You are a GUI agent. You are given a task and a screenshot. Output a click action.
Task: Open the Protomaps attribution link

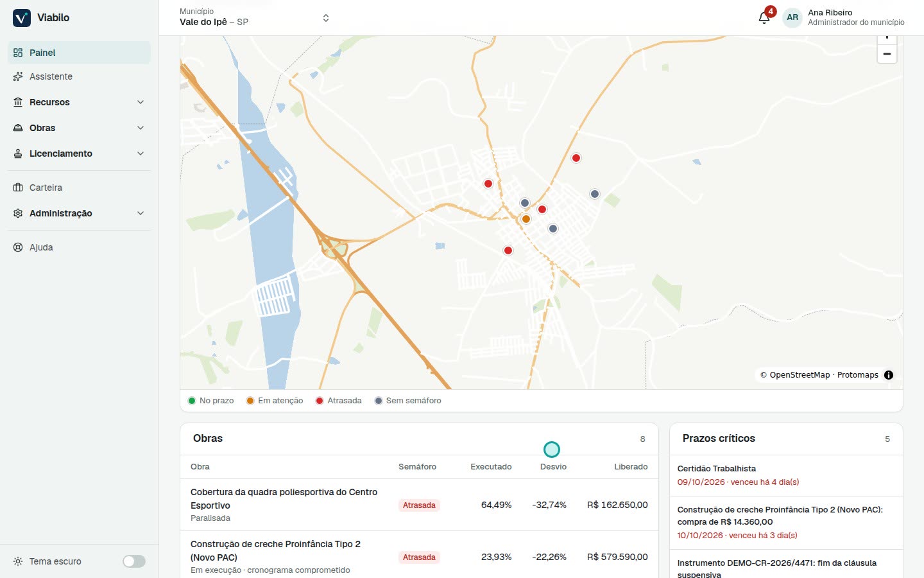[x=857, y=375]
